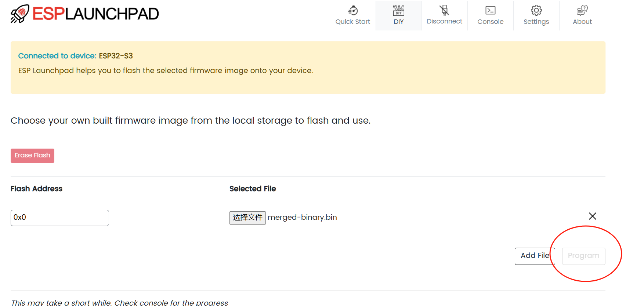Open the Console terminal icon
The height and width of the screenshot is (306, 644).
pos(490,10)
